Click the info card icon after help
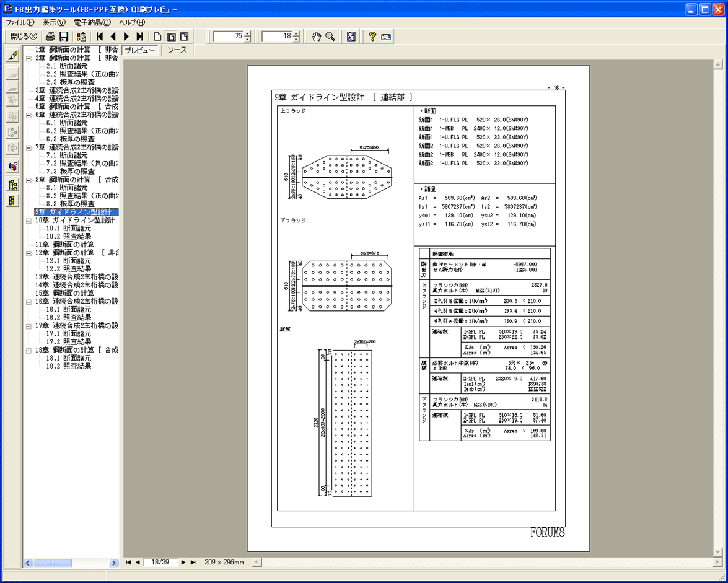 [386, 37]
